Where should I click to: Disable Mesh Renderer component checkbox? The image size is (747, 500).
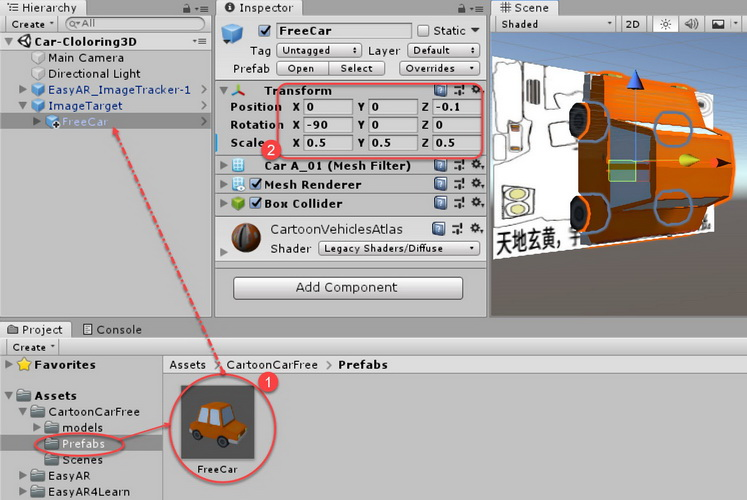(256, 184)
